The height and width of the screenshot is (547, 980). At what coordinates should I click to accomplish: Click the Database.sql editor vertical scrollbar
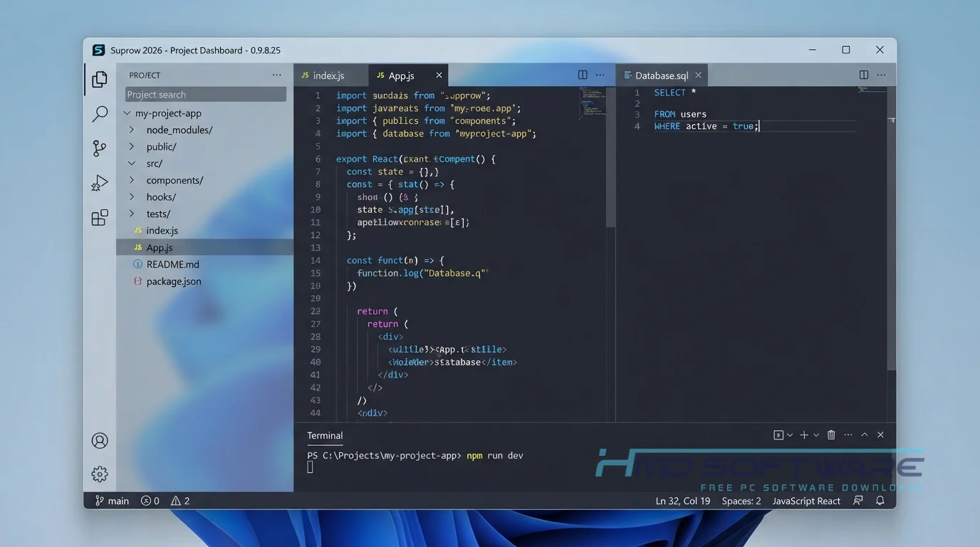click(x=892, y=228)
